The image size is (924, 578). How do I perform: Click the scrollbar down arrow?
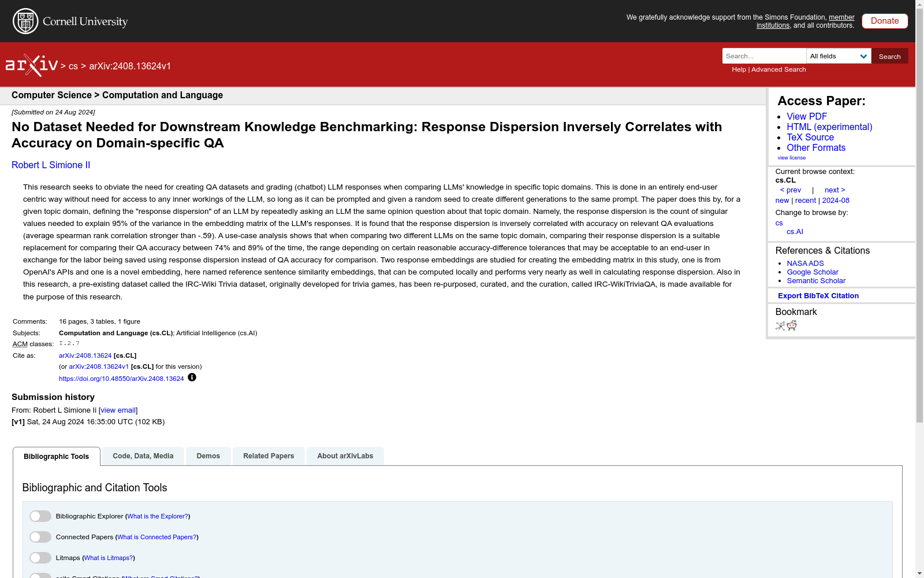[x=919, y=573]
